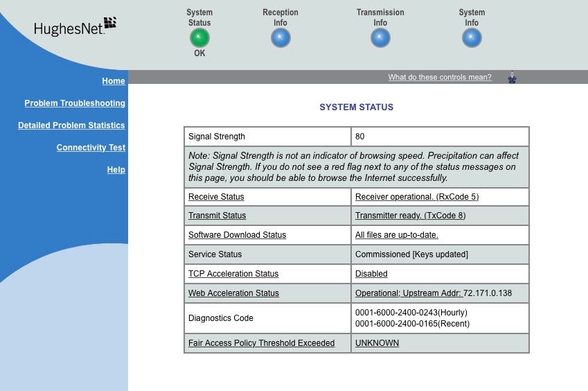Viewport: 588px width, 391px height.
Task: Click TCP Acceleration Status link
Action: (x=233, y=274)
